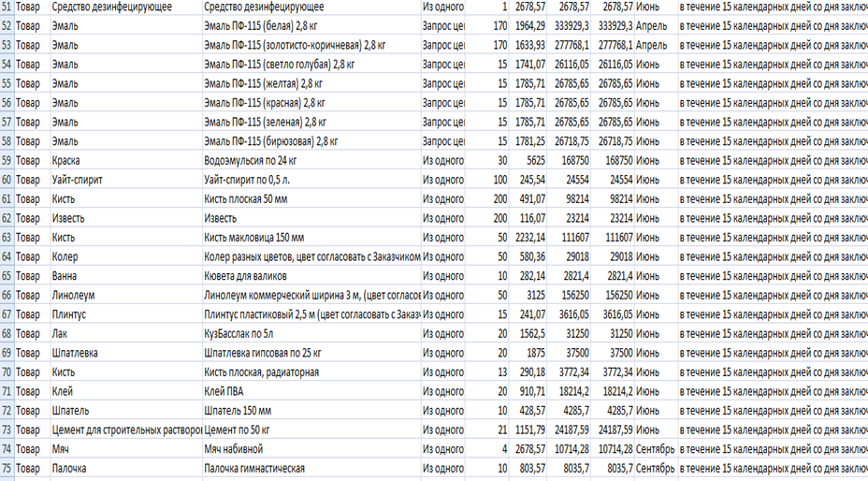Image resolution: width=868 pixels, height=481 pixels.
Task: Click cell 'Эмаль ПФ-115 (зеленая) 2,8 кг'
Action: pyautogui.click(x=311, y=122)
